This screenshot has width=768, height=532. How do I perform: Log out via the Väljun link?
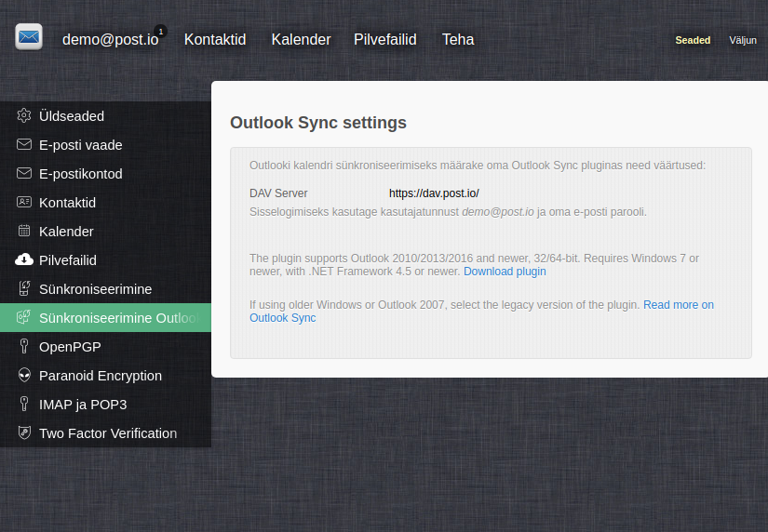pyautogui.click(x=743, y=40)
